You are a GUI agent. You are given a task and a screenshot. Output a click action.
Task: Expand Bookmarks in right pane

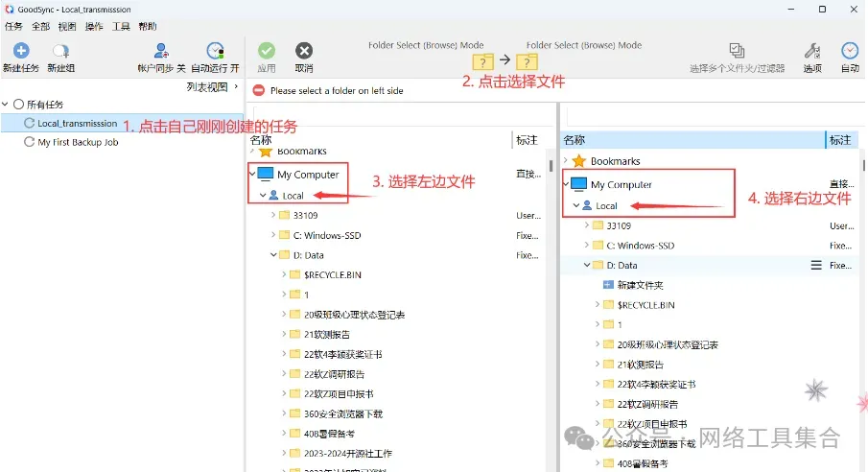[x=566, y=160]
